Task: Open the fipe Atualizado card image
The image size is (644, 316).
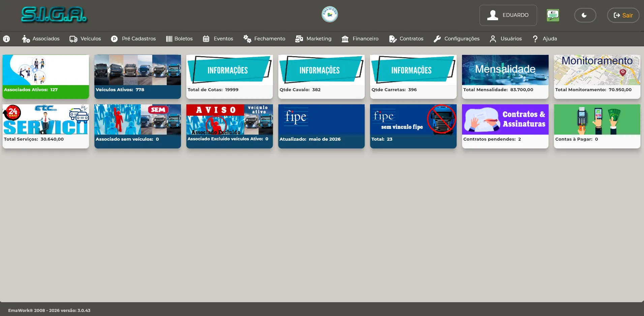Action: pyautogui.click(x=321, y=119)
